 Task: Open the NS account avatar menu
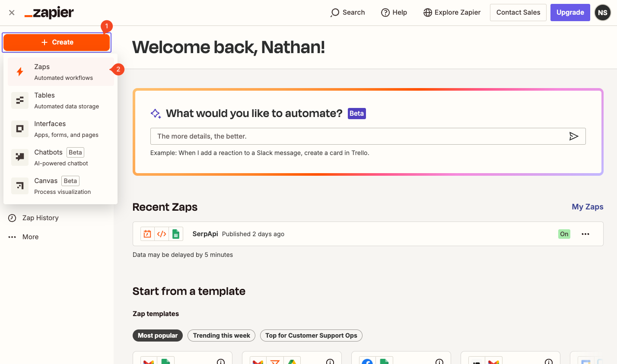[x=603, y=13]
